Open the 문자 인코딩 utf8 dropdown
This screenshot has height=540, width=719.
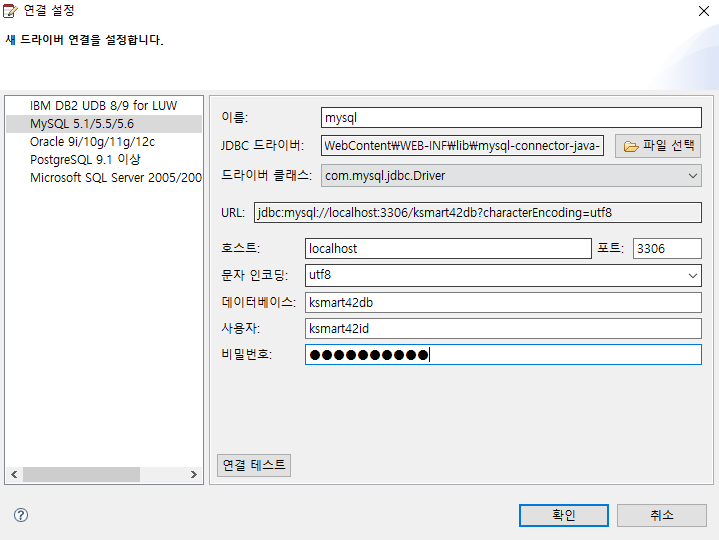tap(692, 276)
